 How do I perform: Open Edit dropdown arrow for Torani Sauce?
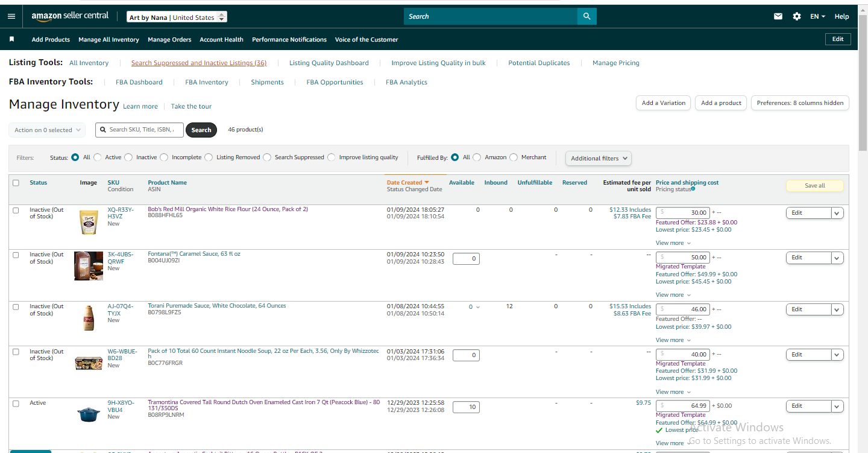point(837,309)
